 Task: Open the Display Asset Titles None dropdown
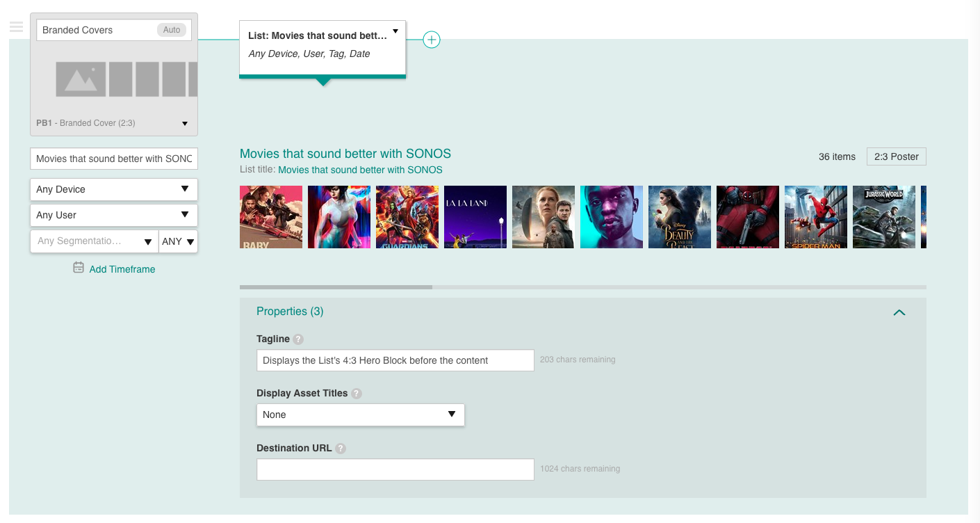(x=360, y=415)
